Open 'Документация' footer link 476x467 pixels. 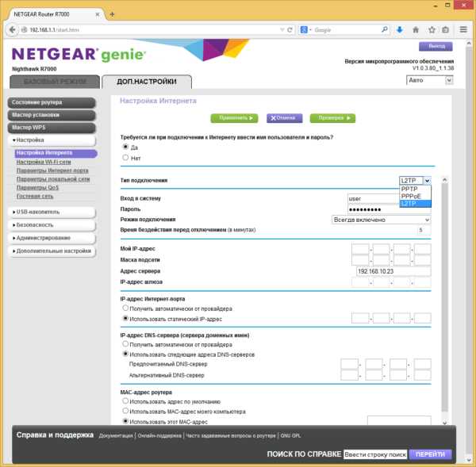pyautogui.click(x=116, y=436)
